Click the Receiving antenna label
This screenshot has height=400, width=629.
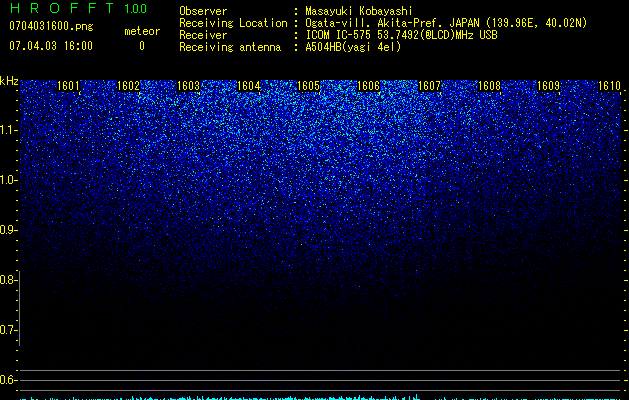[230, 47]
